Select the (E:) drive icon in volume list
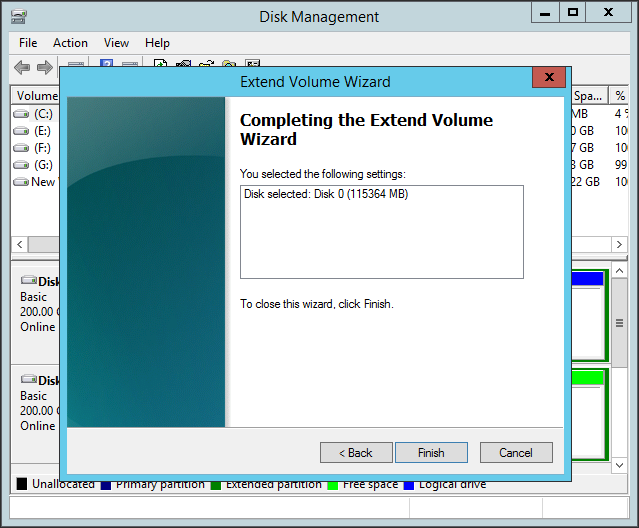 [21, 131]
